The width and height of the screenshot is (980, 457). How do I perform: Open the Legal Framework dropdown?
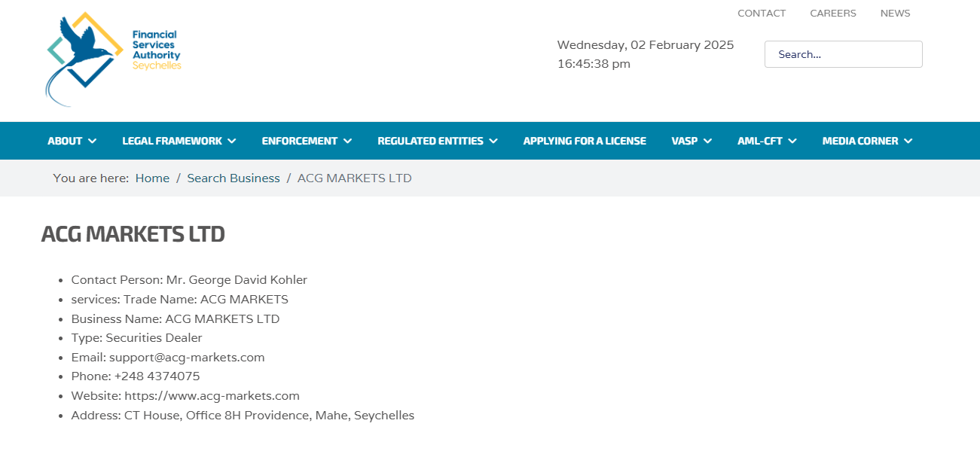179,141
